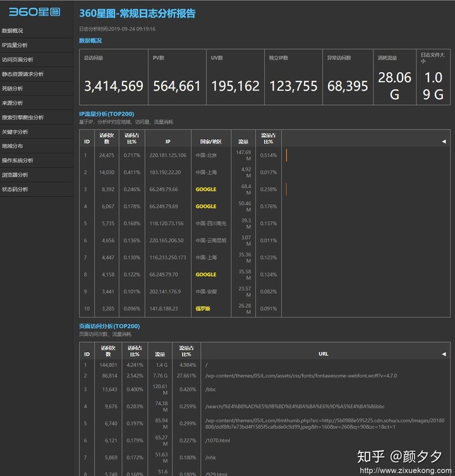Click IP address 66.249.79.69
This screenshot has width=455, height=476.
click(x=164, y=206)
